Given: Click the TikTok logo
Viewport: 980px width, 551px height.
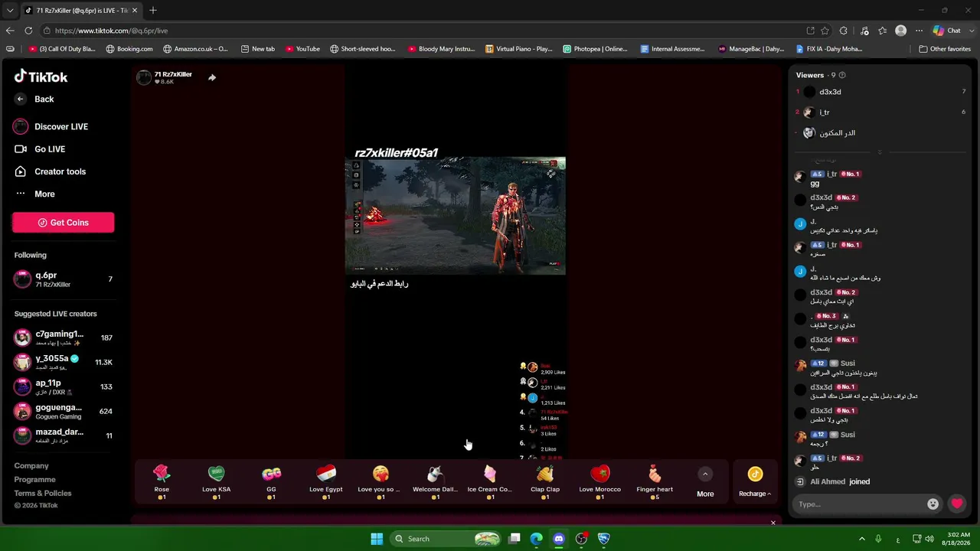Looking at the screenshot, I should click(x=41, y=77).
